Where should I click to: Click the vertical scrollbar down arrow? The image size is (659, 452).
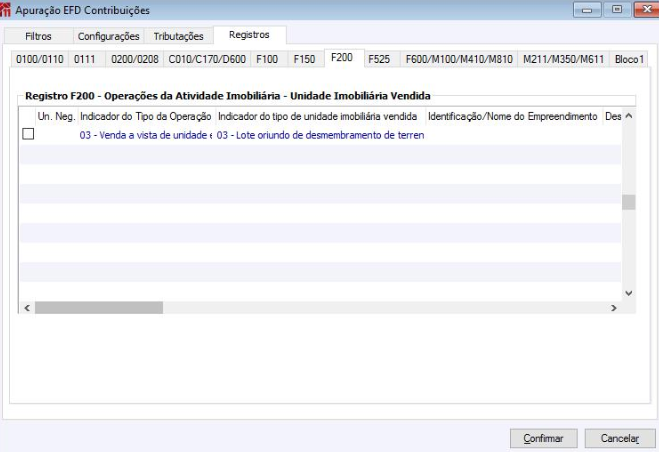(629, 293)
